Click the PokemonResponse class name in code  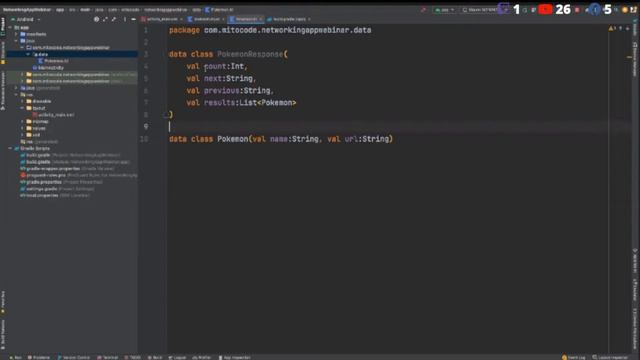coord(250,54)
